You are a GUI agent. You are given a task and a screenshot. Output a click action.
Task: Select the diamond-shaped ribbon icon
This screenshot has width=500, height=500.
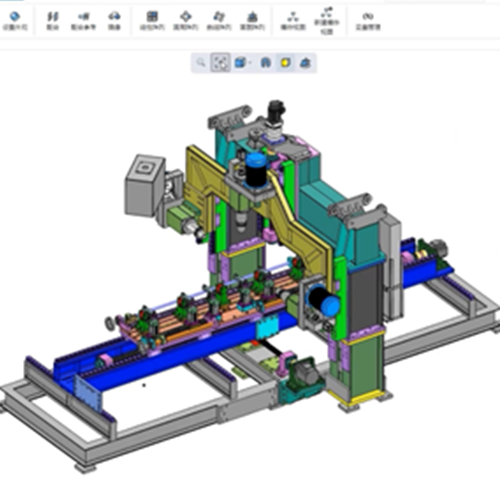pyautogui.click(x=186, y=16)
